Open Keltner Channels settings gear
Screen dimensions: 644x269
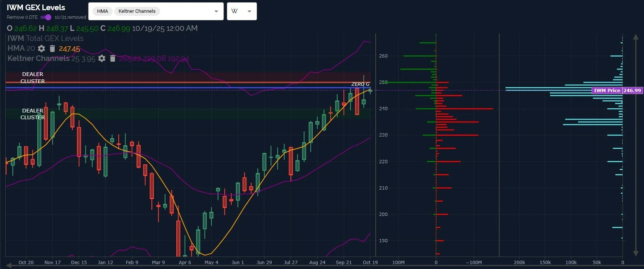[102, 58]
